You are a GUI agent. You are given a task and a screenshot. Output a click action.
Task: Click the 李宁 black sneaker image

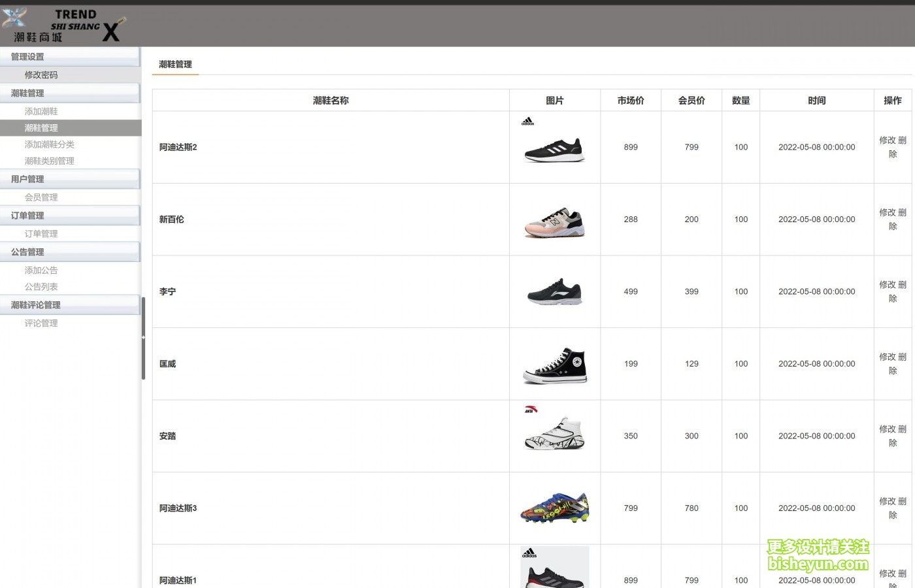[x=555, y=291]
